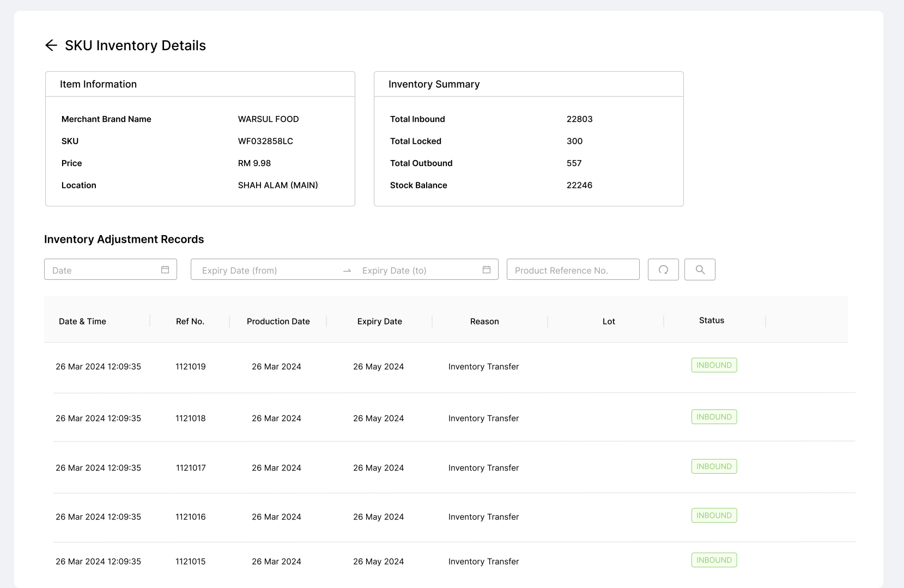Click Inventory Transfer reason in row 1121019
904x588 pixels.
pyautogui.click(x=484, y=366)
